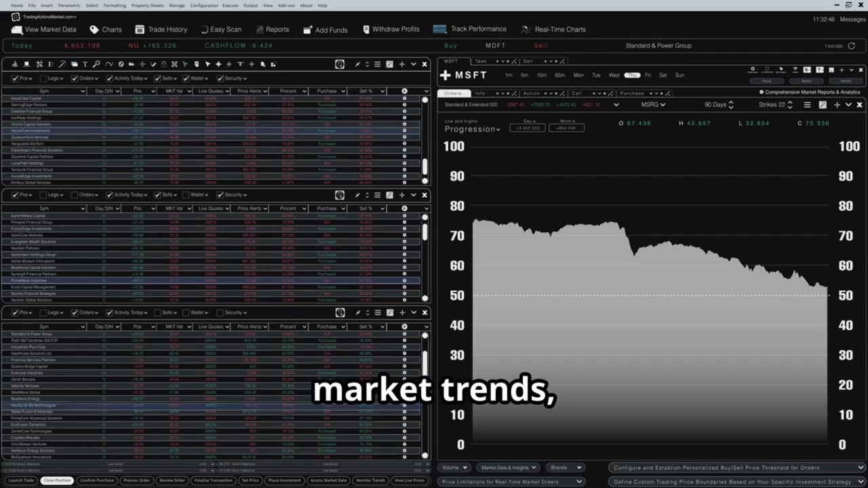Open the Track Performance icon
This screenshot has height=488, width=868.
tap(439, 29)
